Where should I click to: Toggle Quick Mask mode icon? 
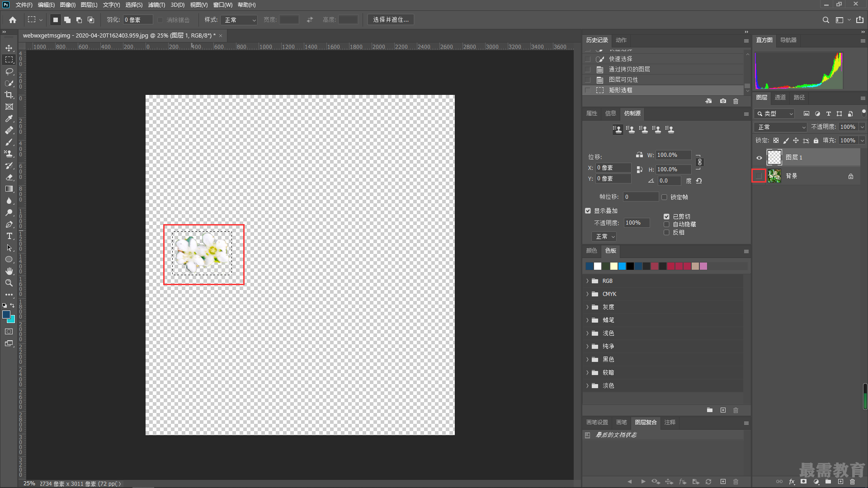click(x=9, y=332)
